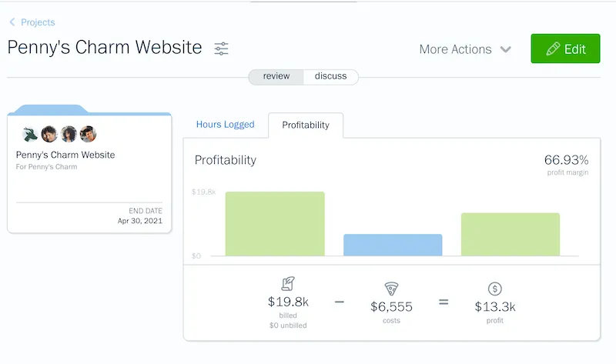Screen dimensions: 616x364
Task: Click the 66.93% profit margin figure
Action: point(566,160)
